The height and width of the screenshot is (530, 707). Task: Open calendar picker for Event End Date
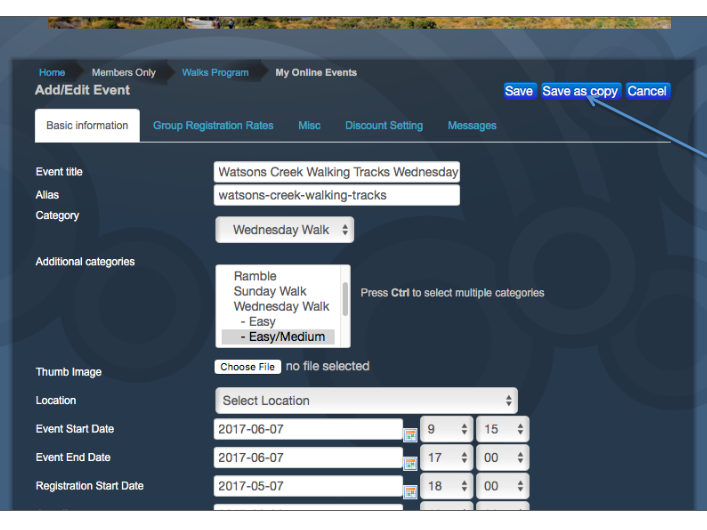(410, 463)
